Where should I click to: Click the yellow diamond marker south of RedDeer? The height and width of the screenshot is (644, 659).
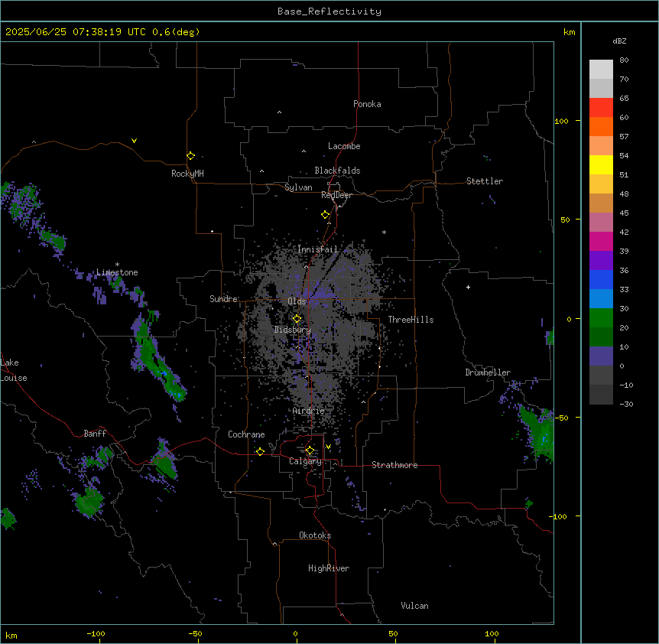pos(326,215)
